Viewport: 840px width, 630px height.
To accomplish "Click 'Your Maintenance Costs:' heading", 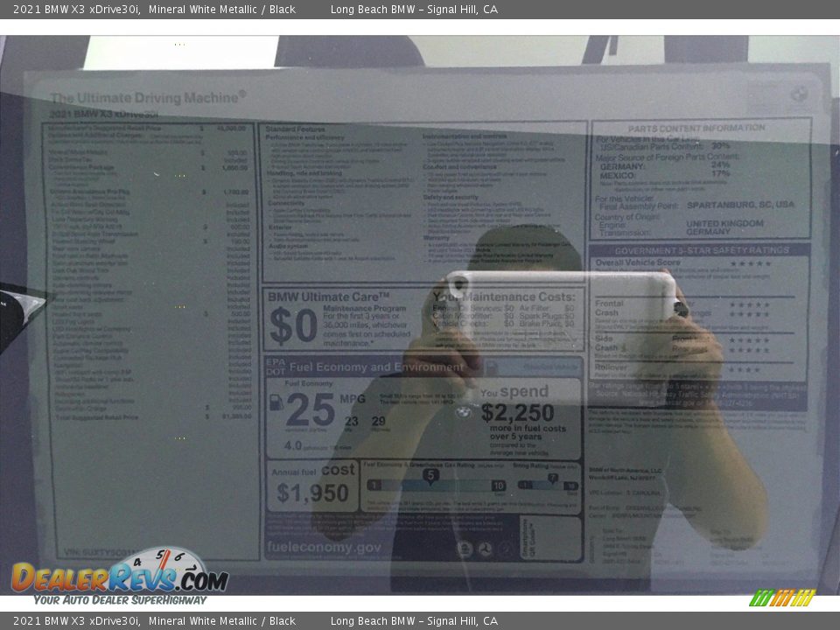I will click(504, 297).
